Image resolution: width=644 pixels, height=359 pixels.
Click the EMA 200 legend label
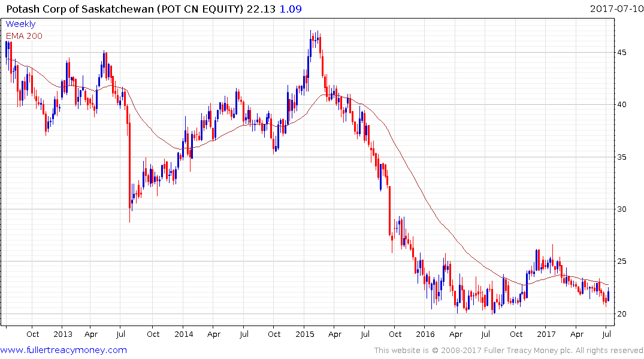tap(24, 36)
